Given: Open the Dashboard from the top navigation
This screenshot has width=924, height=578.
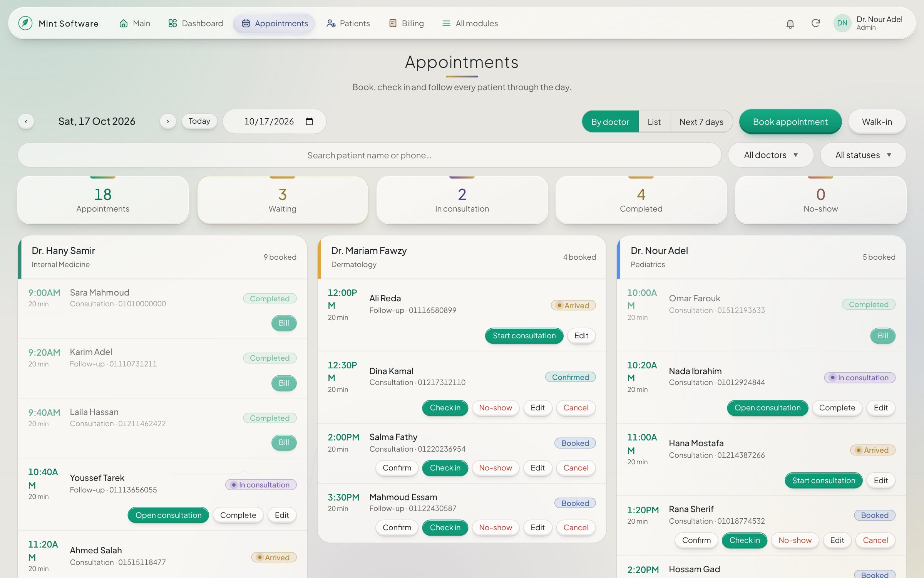Looking at the screenshot, I should click(x=195, y=24).
